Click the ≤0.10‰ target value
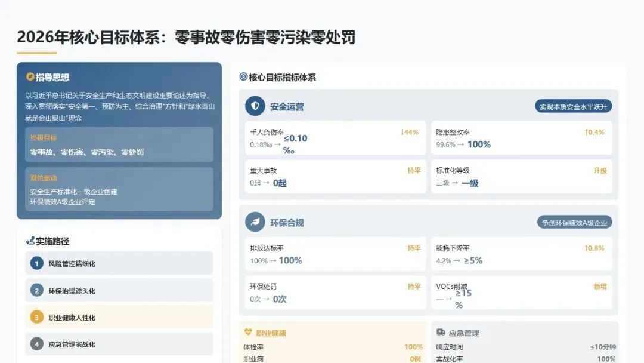Viewport: 644px width, 363px height. point(295,144)
